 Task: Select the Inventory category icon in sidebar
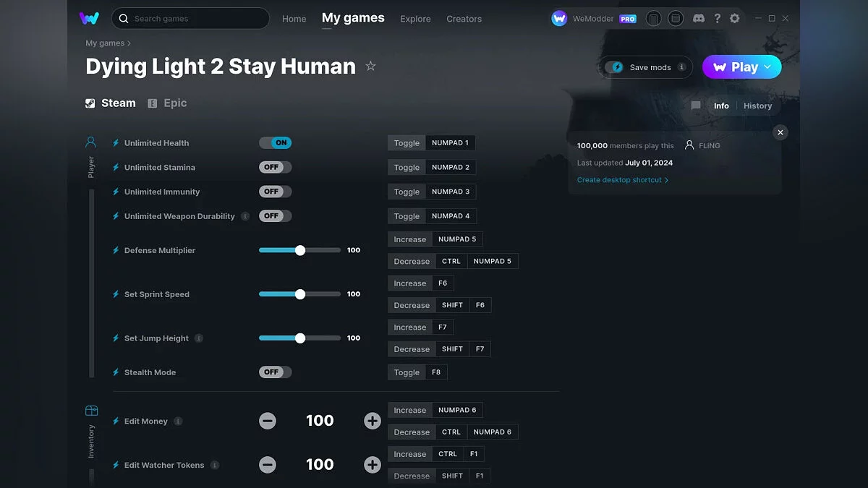pyautogui.click(x=91, y=411)
